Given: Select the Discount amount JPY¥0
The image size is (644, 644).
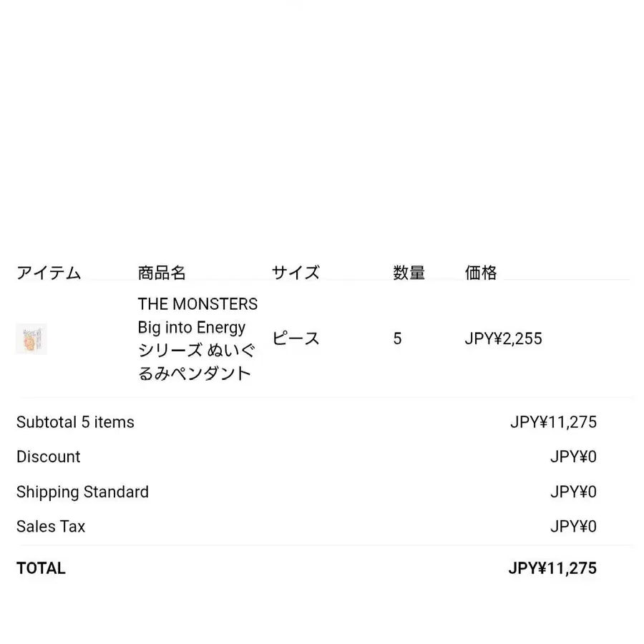Looking at the screenshot, I should 573,457.
